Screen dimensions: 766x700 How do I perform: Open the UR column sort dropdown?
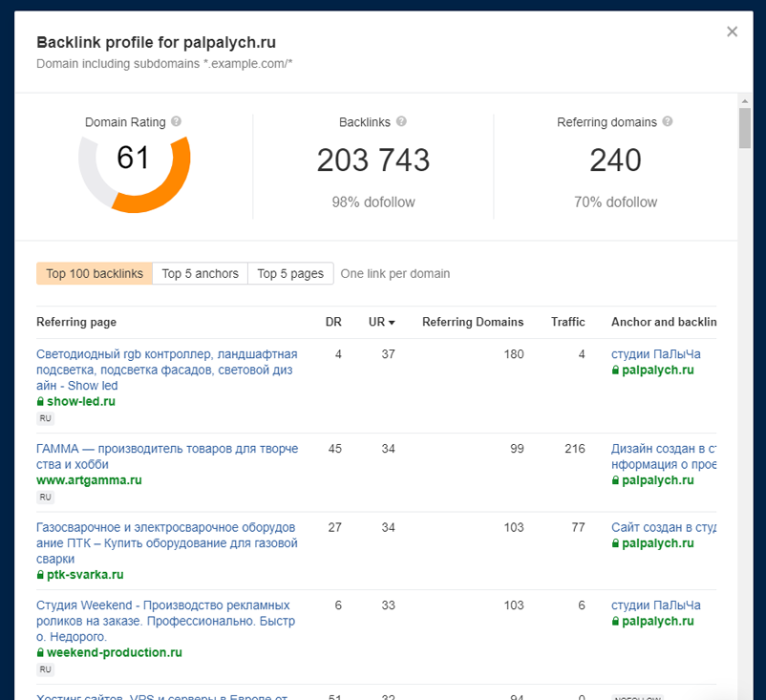click(394, 322)
